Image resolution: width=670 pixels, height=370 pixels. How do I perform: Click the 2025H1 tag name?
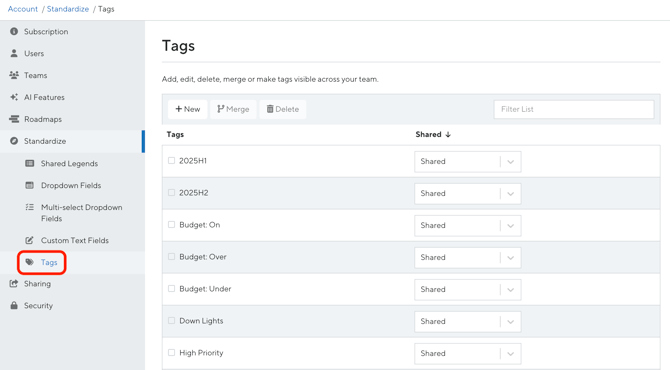[x=193, y=161]
